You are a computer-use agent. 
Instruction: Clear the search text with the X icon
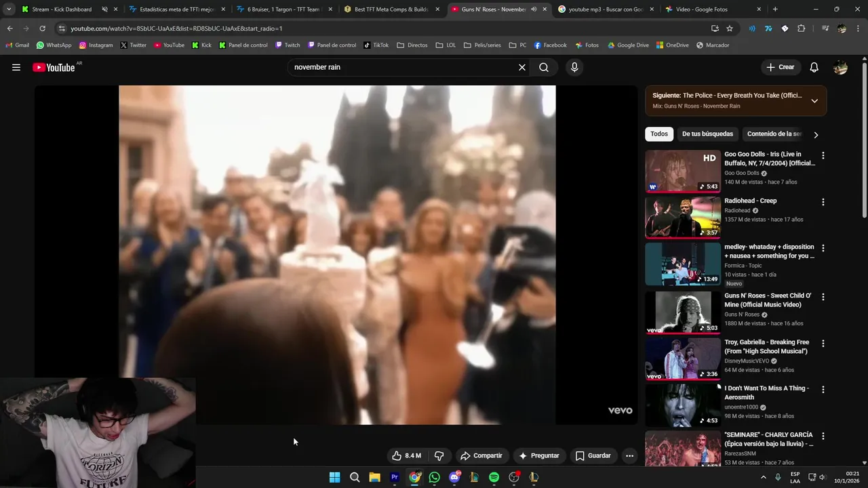point(522,67)
